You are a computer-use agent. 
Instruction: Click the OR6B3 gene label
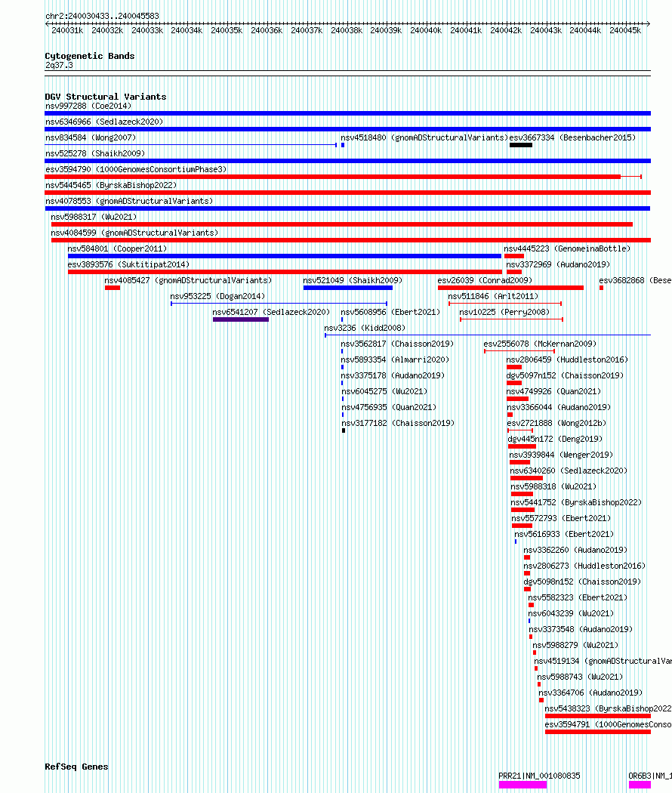(650, 776)
